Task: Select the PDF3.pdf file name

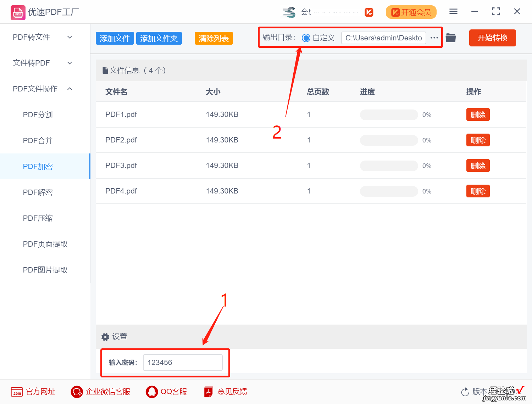Action: coord(121,165)
